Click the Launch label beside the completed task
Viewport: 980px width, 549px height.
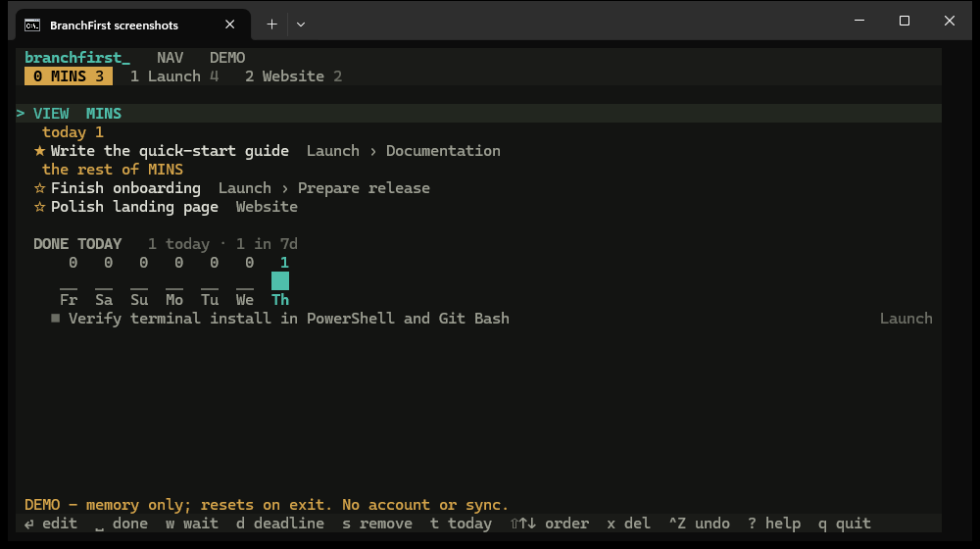(x=906, y=319)
